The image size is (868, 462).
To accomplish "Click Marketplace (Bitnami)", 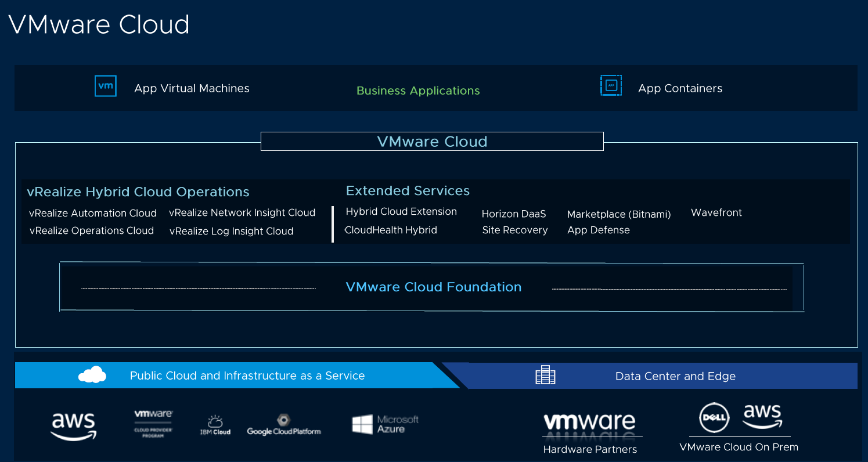I will tap(619, 215).
